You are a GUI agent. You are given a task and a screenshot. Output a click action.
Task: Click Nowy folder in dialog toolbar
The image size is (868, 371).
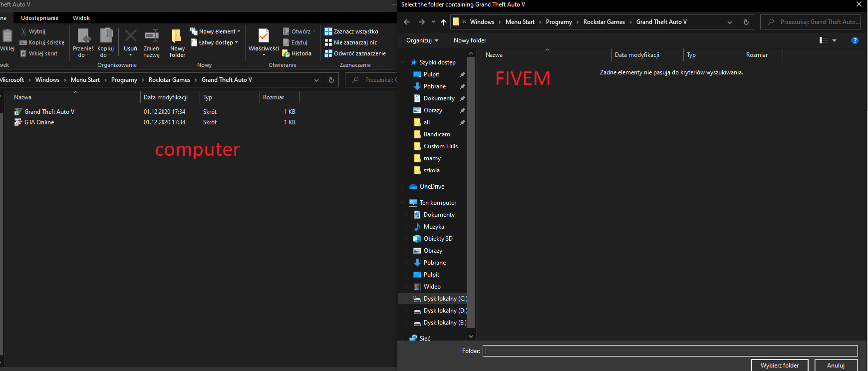click(470, 40)
